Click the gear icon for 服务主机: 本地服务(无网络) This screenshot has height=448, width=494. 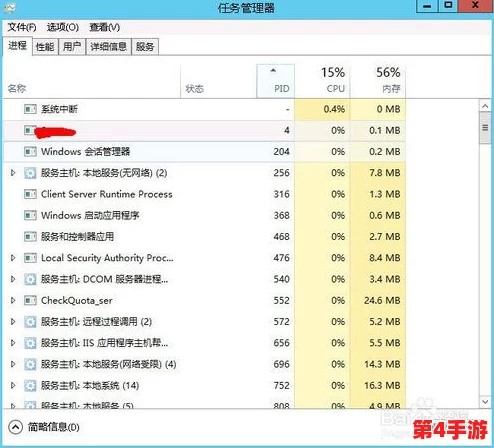(x=30, y=173)
